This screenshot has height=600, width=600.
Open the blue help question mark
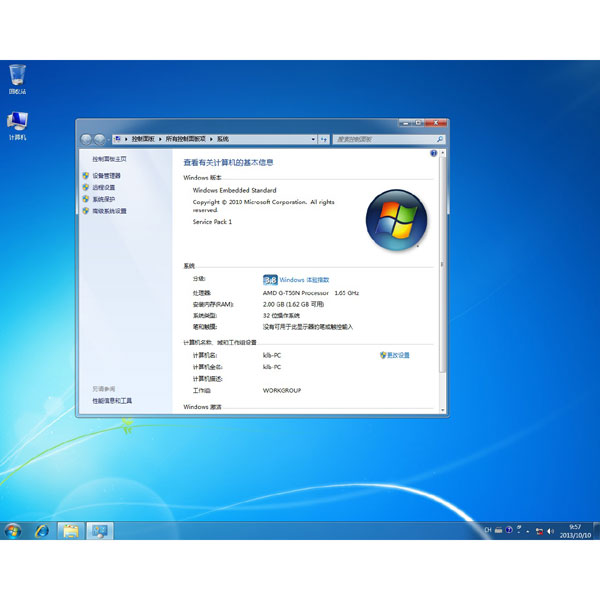[x=434, y=153]
